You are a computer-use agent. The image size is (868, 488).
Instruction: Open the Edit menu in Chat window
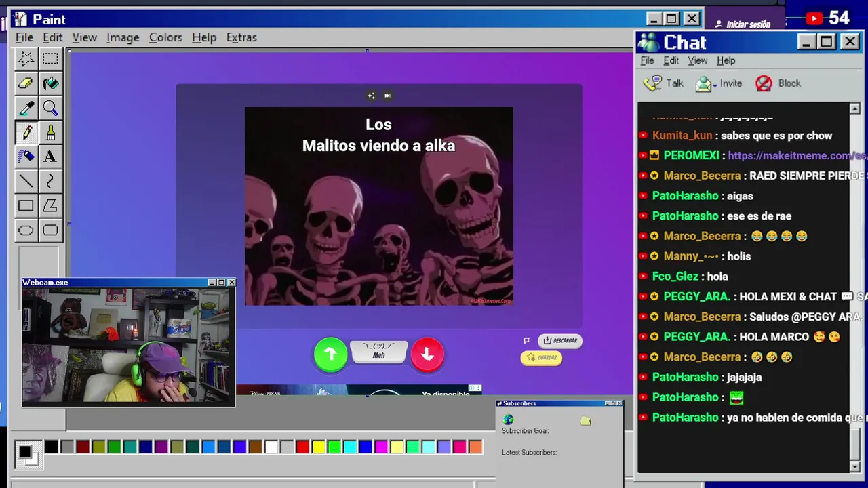pyautogui.click(x=671, y=60)
